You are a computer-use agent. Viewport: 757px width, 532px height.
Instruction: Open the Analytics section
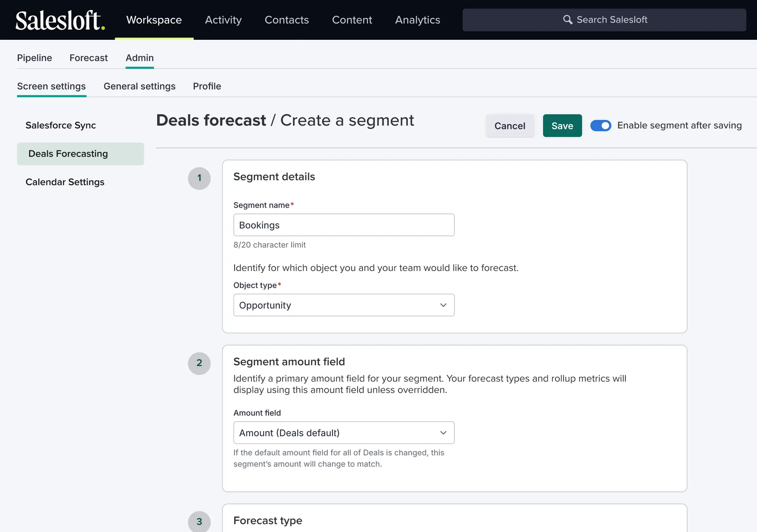(x=418, y=20)
